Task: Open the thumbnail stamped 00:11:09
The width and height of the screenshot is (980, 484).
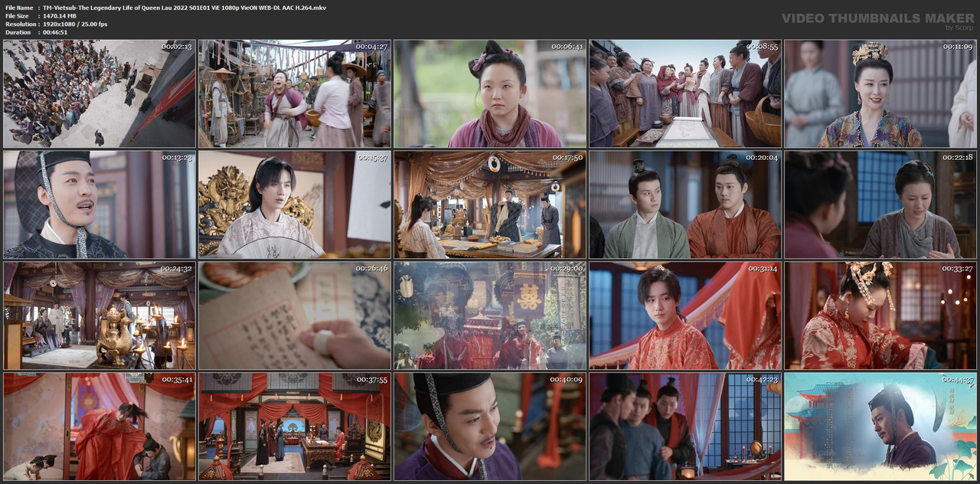Action: click(880, 93)
